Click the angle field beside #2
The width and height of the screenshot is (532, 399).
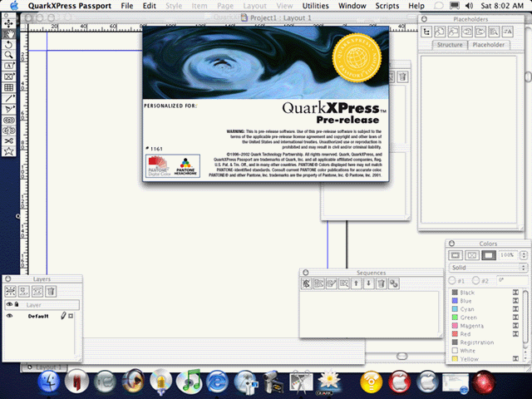tap(512, 281)
